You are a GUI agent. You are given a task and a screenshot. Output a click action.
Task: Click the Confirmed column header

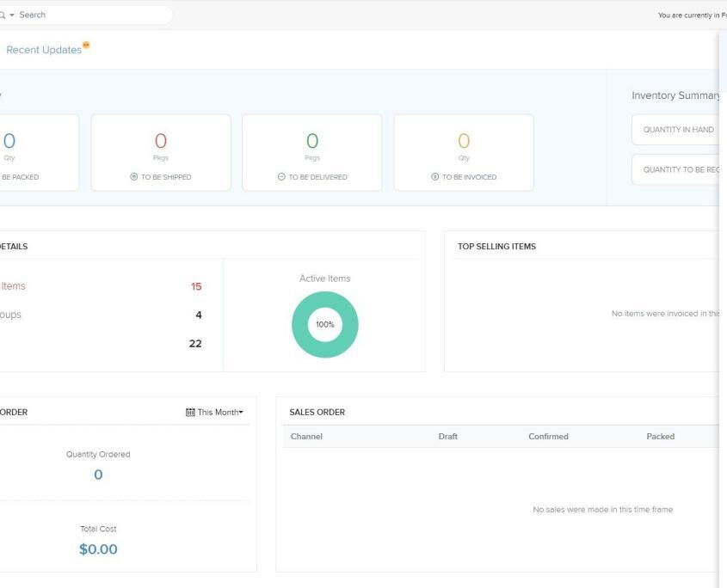click(549, 437)
